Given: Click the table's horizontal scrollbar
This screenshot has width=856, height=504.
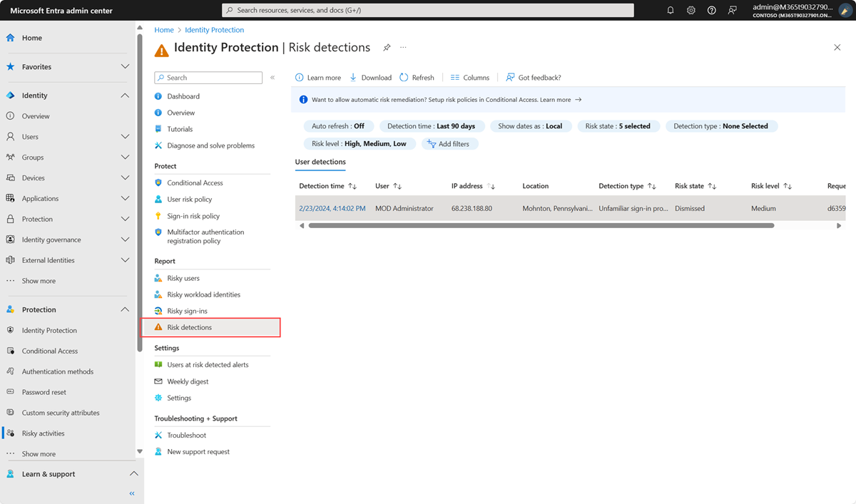Looking at the screenshot, I should [x=541, y=225].
